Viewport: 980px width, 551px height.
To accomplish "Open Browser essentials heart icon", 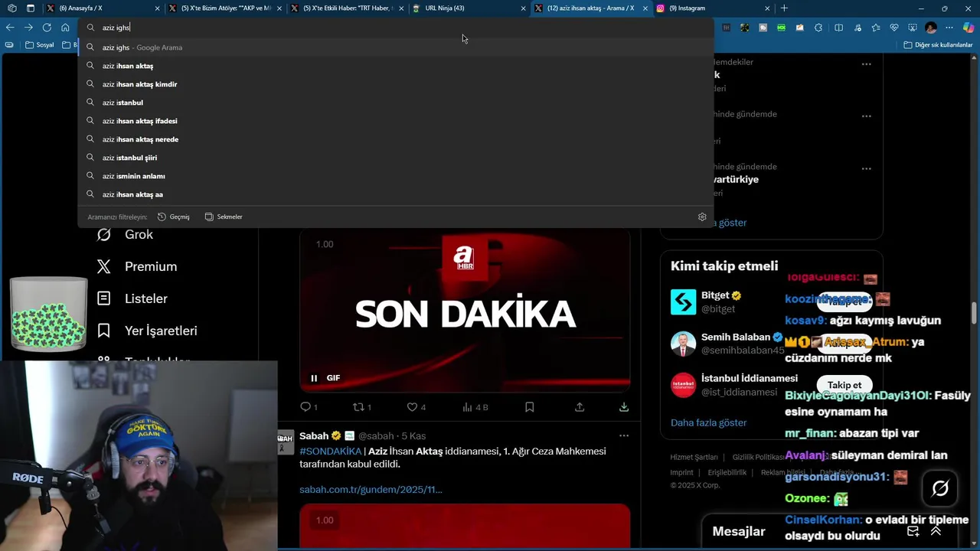I will click(x=894, y=28).
